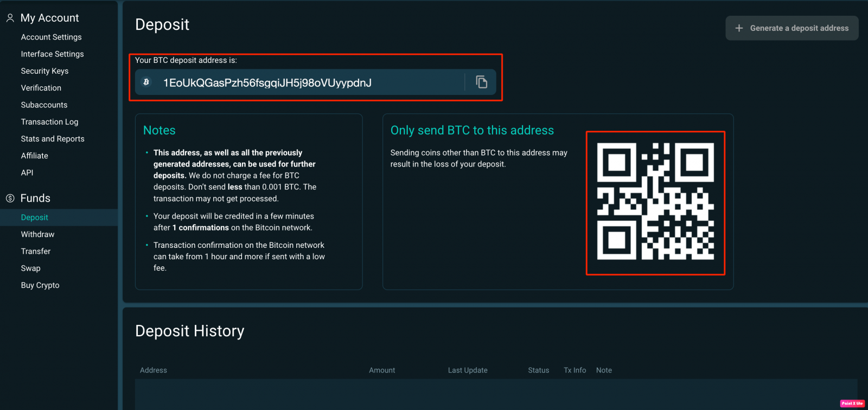Screen dimensions: 868x410
Task: Open Subaccounts page
Action: pos(44,105)
